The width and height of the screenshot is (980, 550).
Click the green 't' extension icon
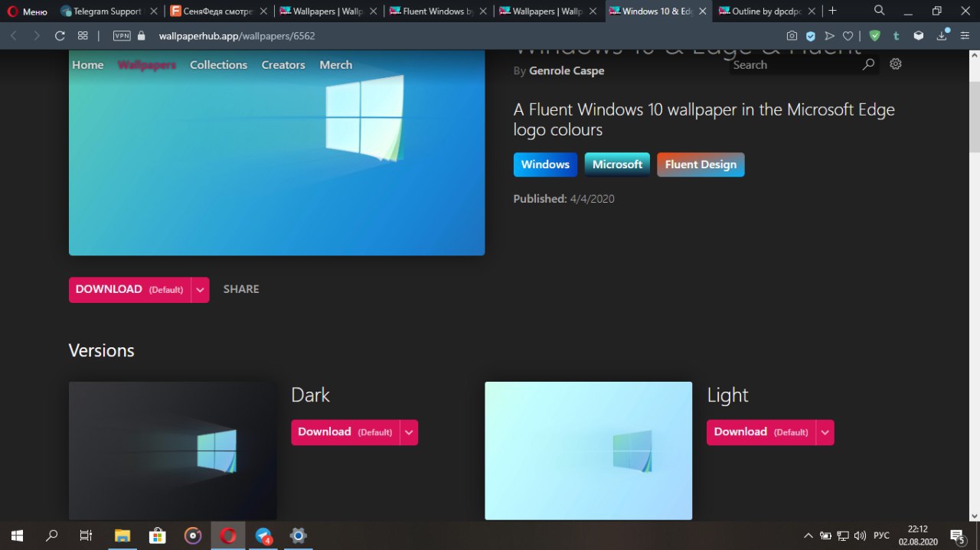pyautogui.click(x=896, y=36)
